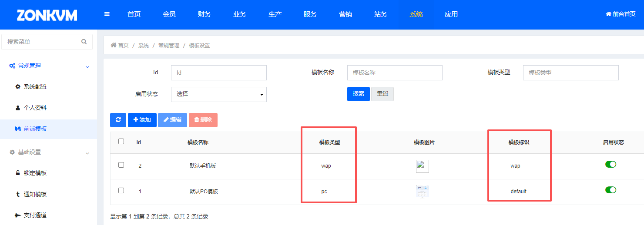Click the hamburger menu collapse icon
The image size is (644, 225).
[x=107, y=14]
